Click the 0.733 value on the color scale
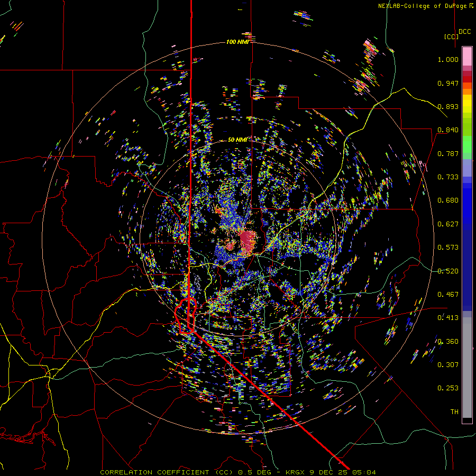 (448, 177)
